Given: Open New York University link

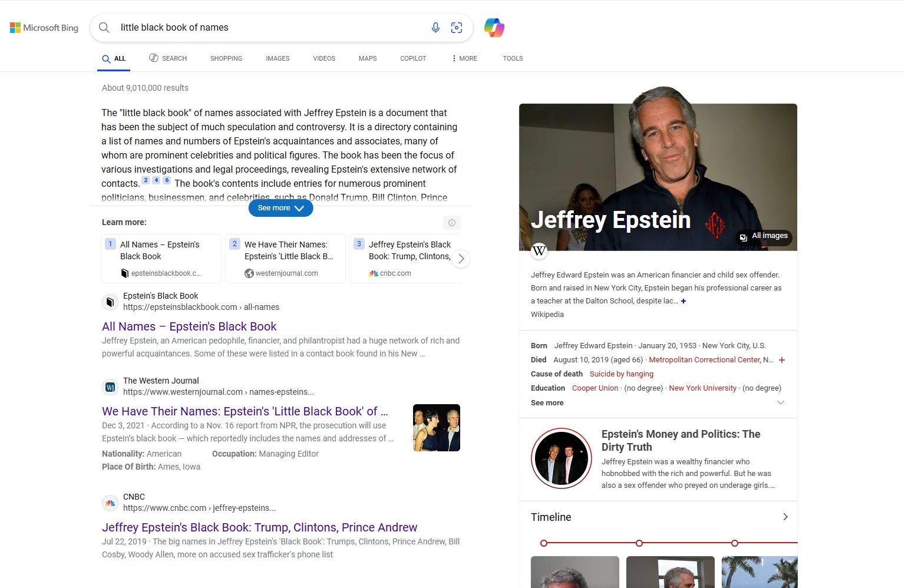Looking at the screenshot, I should click(702, 388).
